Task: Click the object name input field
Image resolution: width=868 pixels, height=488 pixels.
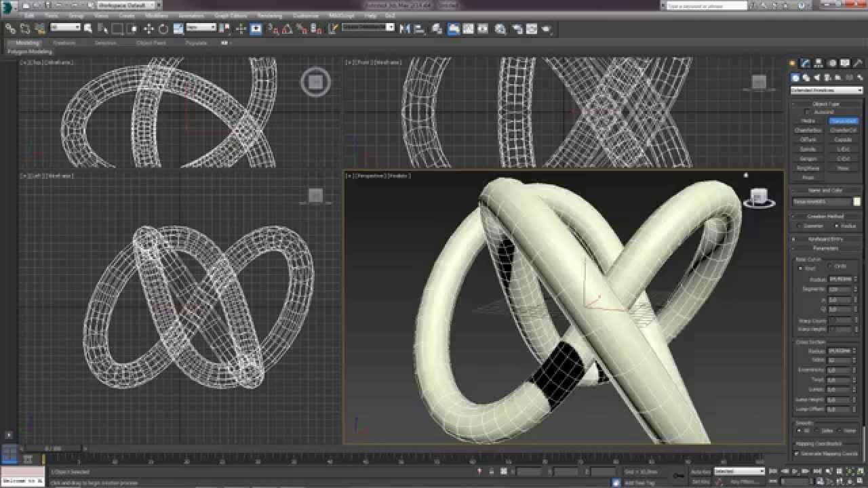Action: pos(822,202)
